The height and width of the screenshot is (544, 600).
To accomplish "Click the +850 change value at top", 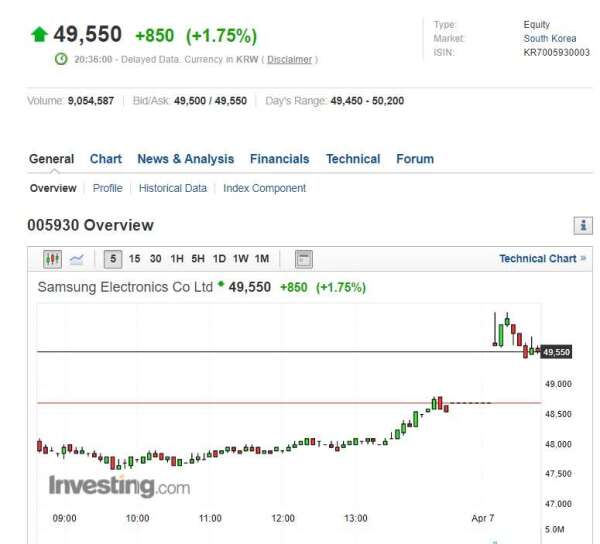I will tap(155, 36).
